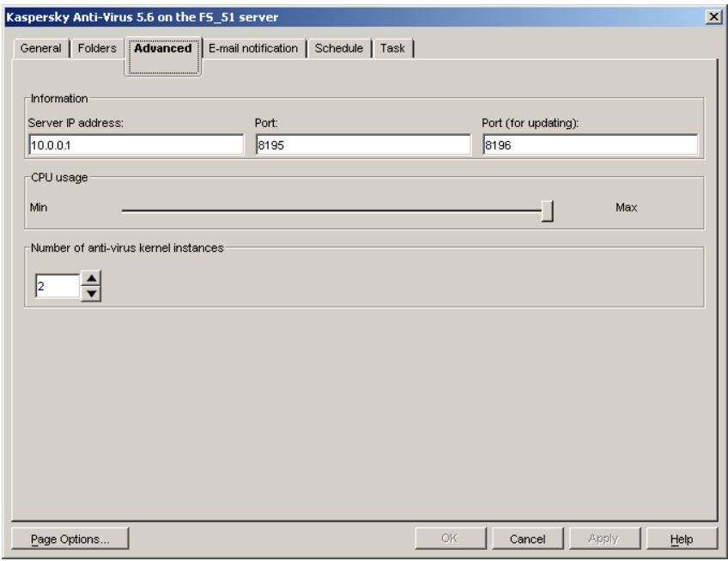728x561 pixels.
Task: Click the OK button
Action: click(451, 539)
